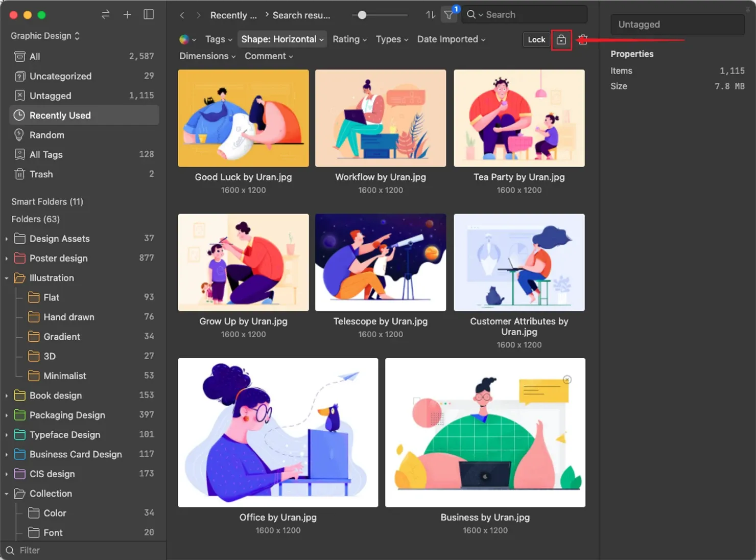Adjust the thumbnail size slider

tap(362, 15)
